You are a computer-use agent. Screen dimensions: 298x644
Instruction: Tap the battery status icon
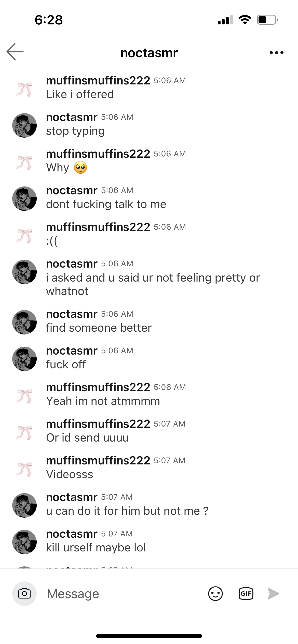pos(267,20)
